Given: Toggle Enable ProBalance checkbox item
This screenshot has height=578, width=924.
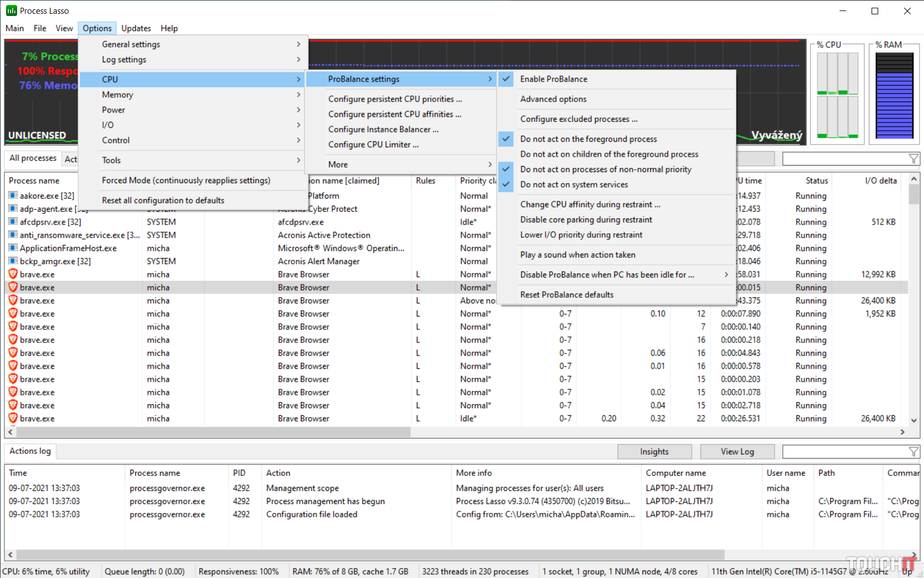Looking at the screenshot, I should click(554, 79).
